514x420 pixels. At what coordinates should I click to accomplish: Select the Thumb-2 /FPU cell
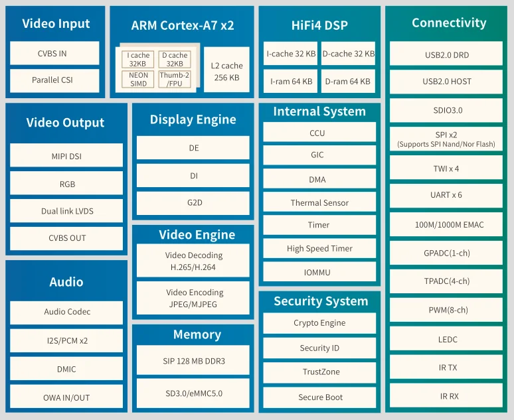[175, 79]
